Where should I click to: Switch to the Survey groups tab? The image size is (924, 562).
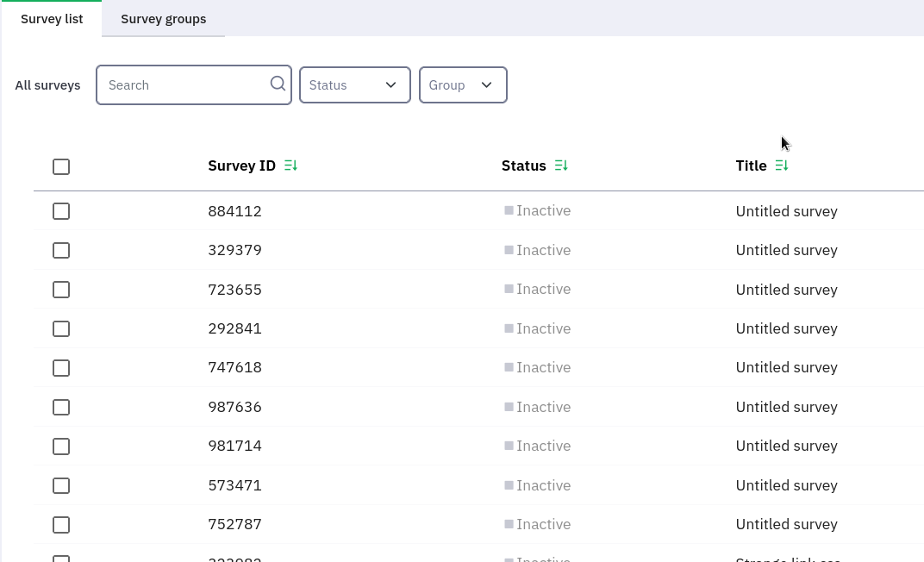pyautogui.click(x=163, y=19)
